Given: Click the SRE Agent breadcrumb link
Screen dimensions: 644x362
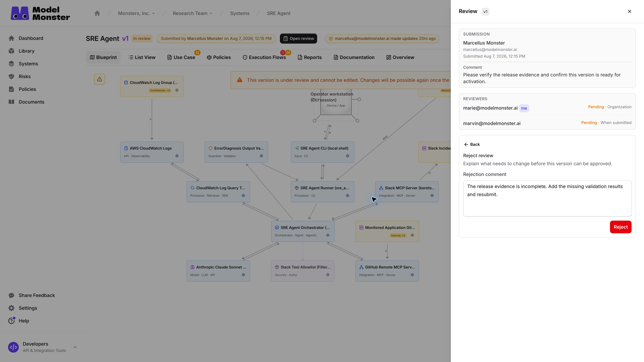Looking at the screenshot, I should click(279, 13).
